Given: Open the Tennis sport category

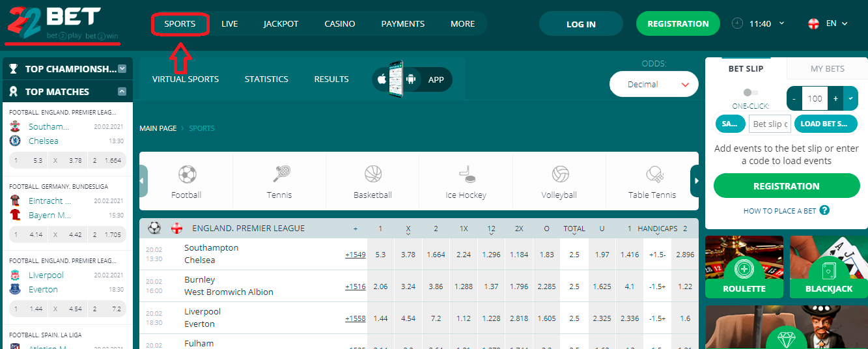Looking at the screenshot, I should (279, 181).
